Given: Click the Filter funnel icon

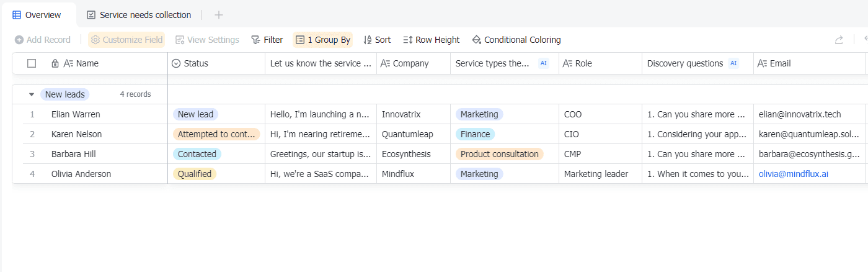Looking at the screenshot, I should pos(255,40).
